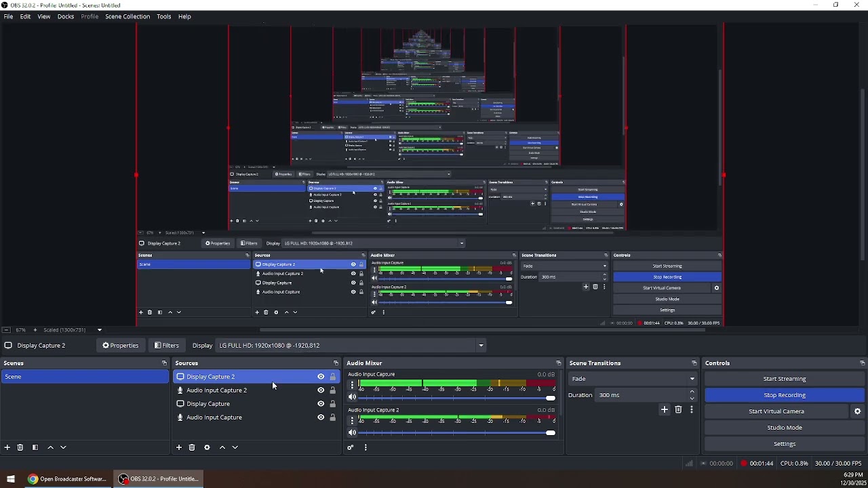Click Stop Recording button
The width and height of the screenshot is (868, 488).
[x=785, y=395]
